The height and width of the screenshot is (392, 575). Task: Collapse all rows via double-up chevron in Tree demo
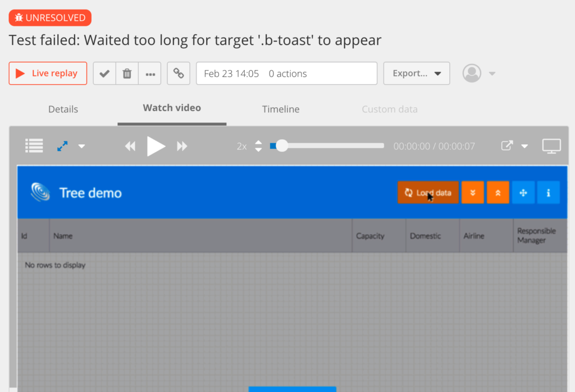(x=498, y=192)
